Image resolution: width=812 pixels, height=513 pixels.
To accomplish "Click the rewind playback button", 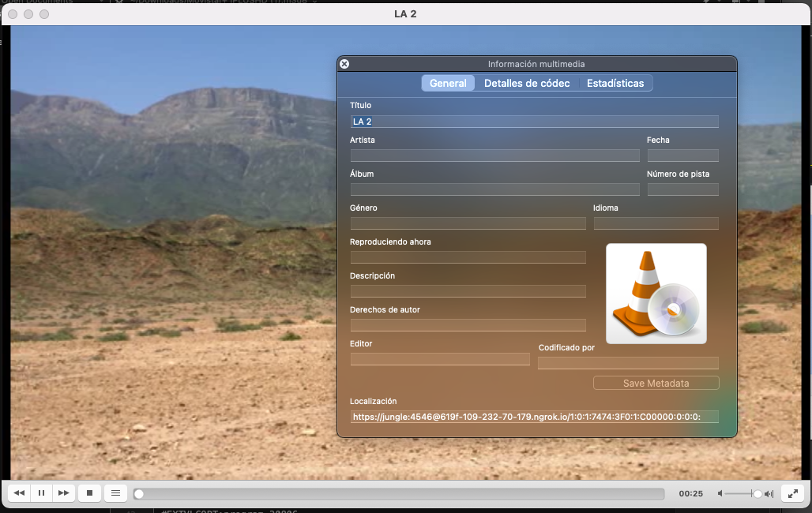I will (x=19, y=493).
